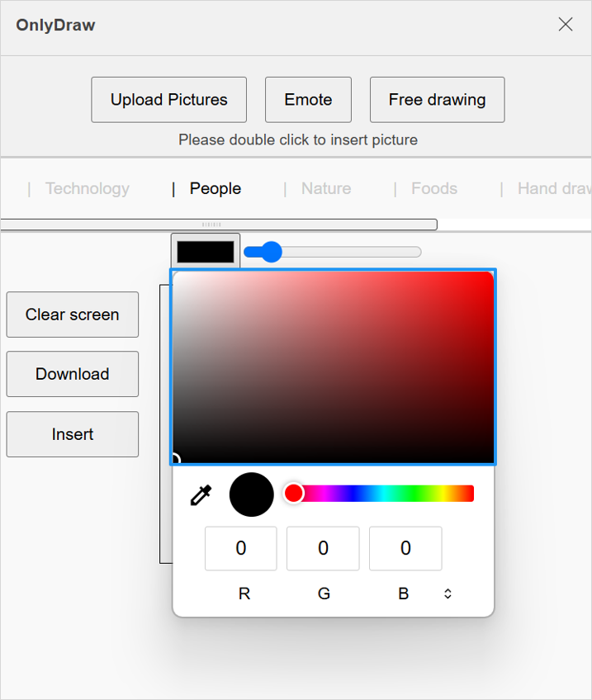Pick red on the hue slider

point(294,493)
